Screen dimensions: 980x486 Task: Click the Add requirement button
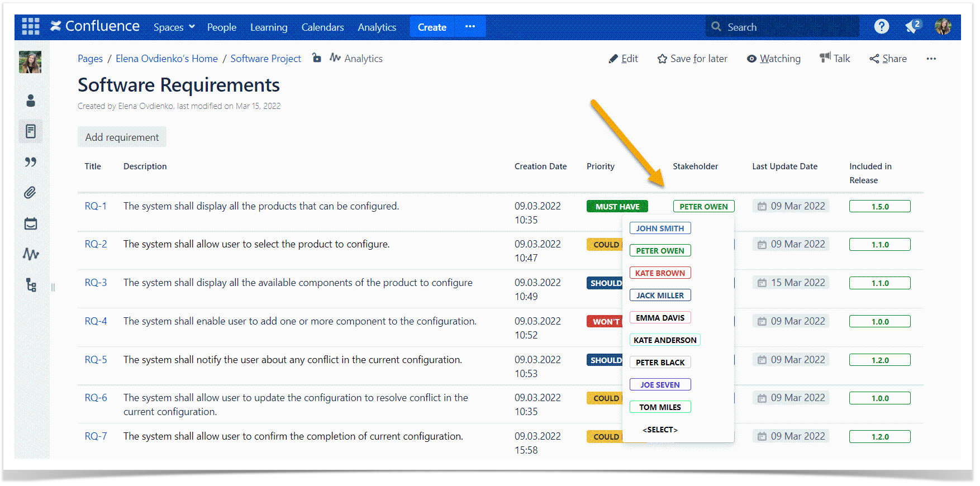[x=122, y=137]
